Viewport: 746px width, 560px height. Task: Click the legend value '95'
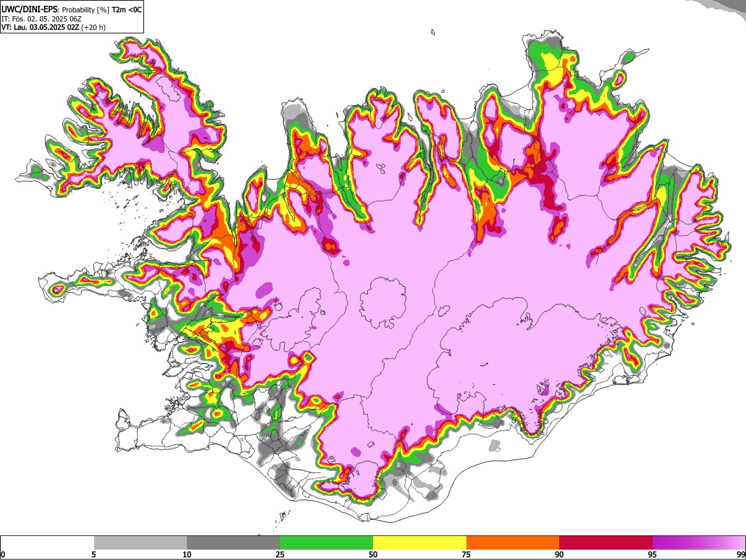(653, 555)
